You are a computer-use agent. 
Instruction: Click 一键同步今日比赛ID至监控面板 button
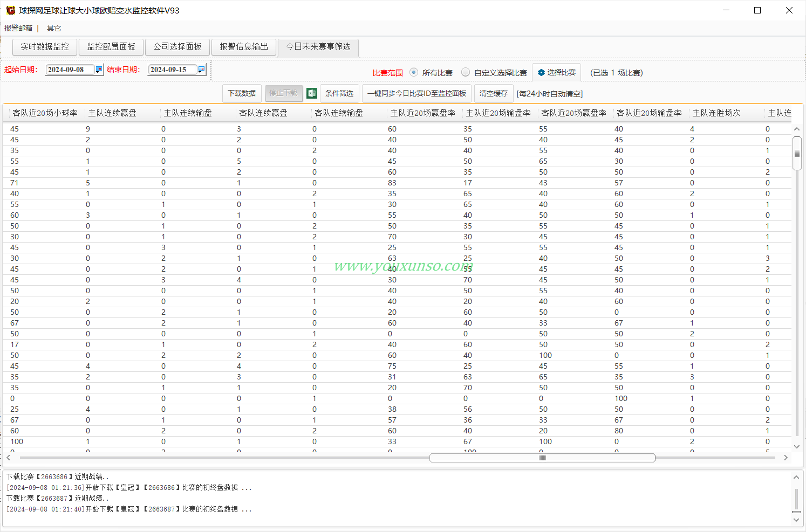click(x=416, y=93)
